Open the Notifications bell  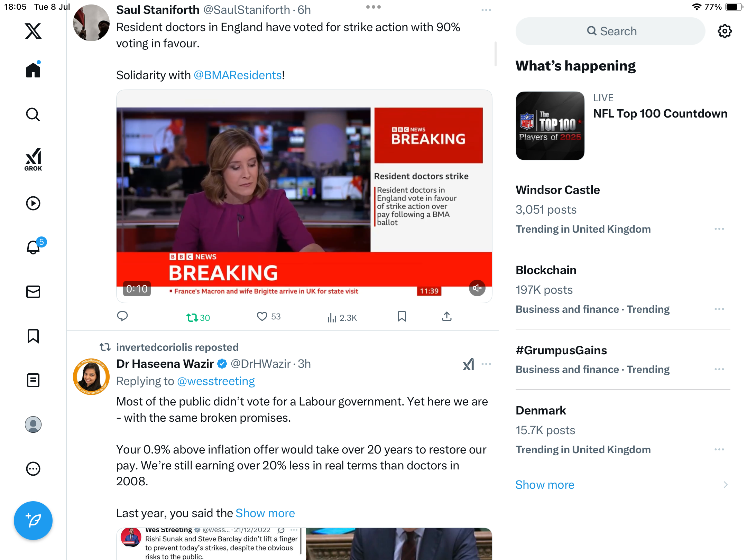[34, 247]
